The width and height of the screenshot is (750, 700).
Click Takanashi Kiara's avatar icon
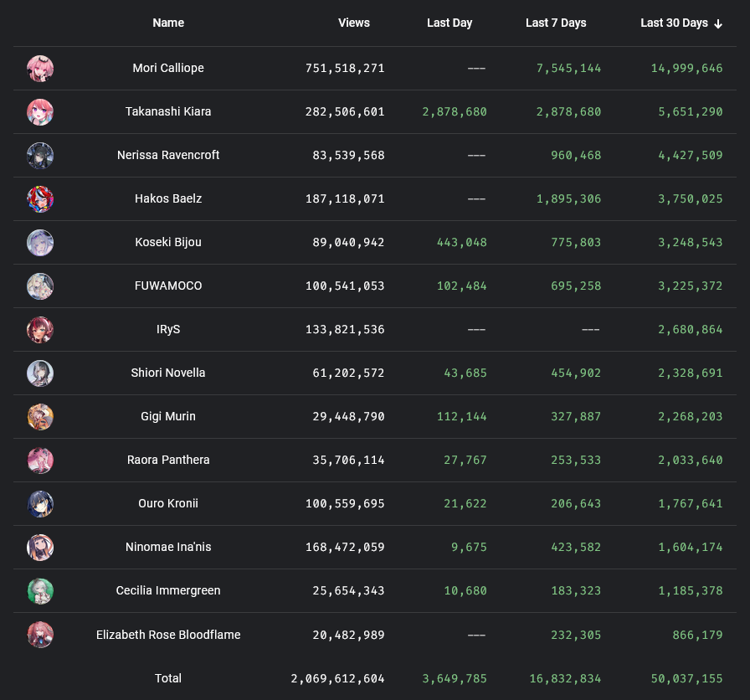point(40,112)
